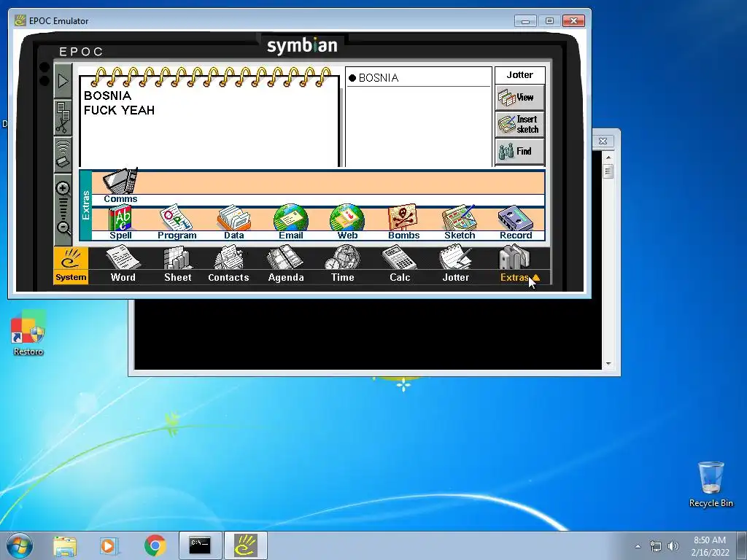Select the BOSNIA entry in the list
This screenshot has height=560, width=747.
pyautogui.click(x=418, y=77)
